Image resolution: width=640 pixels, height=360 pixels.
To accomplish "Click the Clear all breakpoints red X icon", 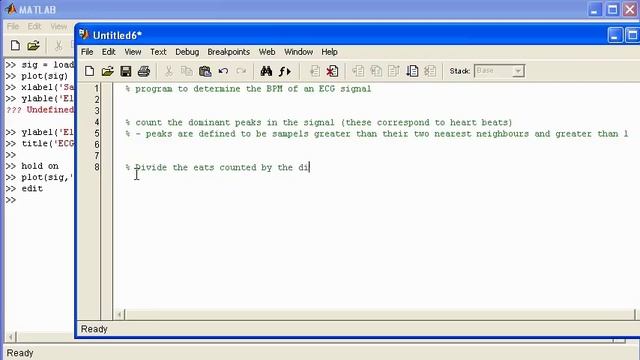I will pos(332,71).
